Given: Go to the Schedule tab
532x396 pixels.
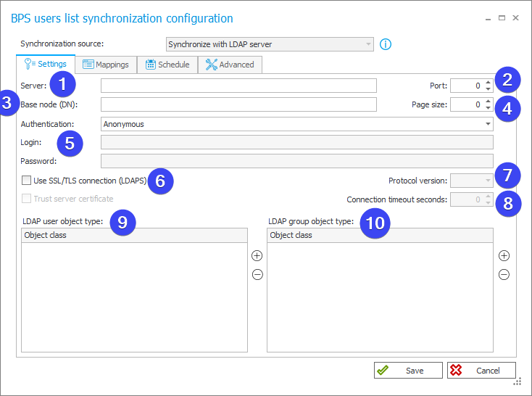Looking at the screenshot, I should tap(167, 65).
